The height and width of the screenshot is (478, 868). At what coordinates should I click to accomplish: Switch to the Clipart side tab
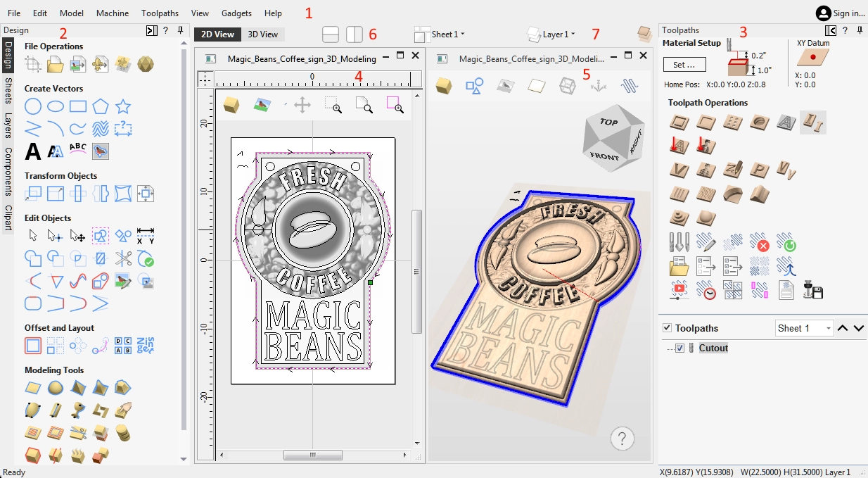[x=8, y=218]
